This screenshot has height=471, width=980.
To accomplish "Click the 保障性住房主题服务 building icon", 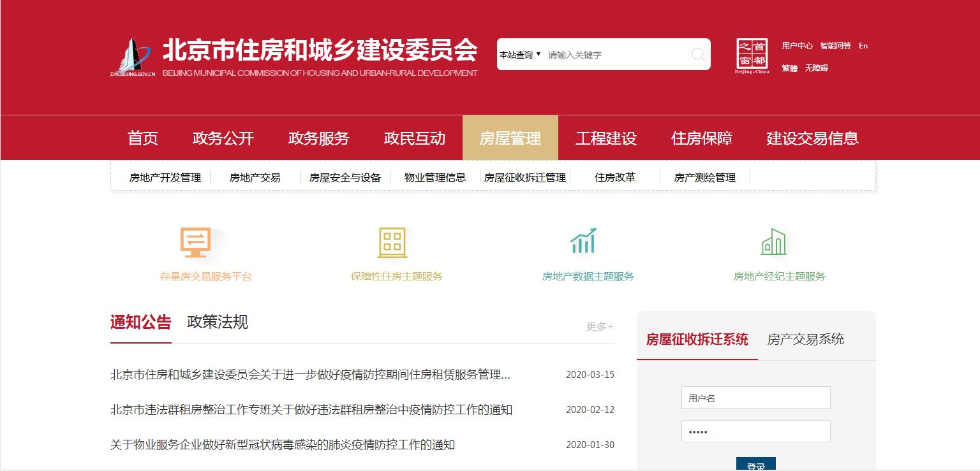I will pyautogui.click(x=392, y=243).
